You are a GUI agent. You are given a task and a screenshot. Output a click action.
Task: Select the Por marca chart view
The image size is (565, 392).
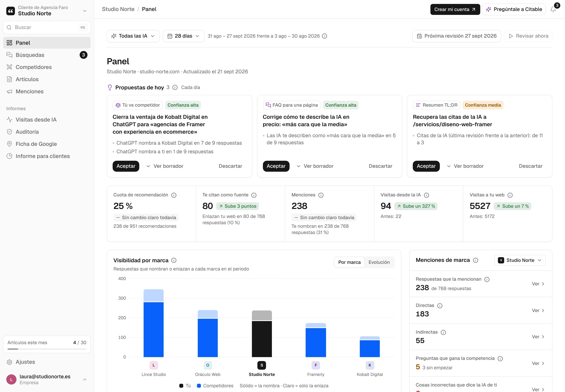[x=349, y=262]
